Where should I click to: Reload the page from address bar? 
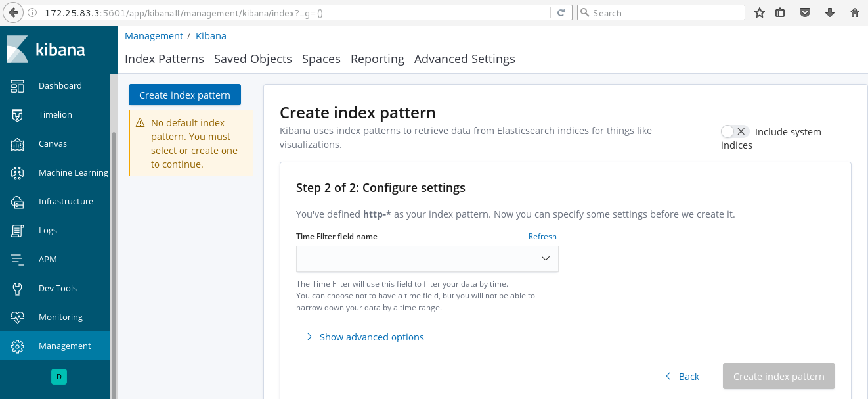(x=561, y=12)
